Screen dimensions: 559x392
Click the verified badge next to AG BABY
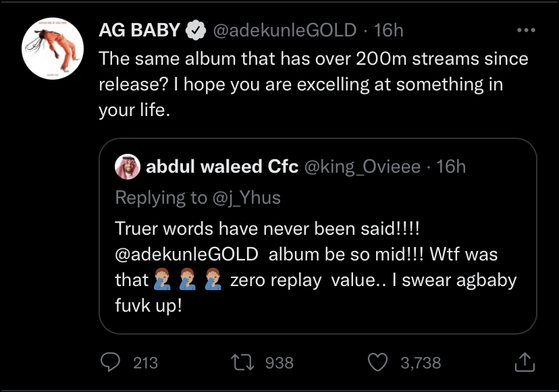196,30
